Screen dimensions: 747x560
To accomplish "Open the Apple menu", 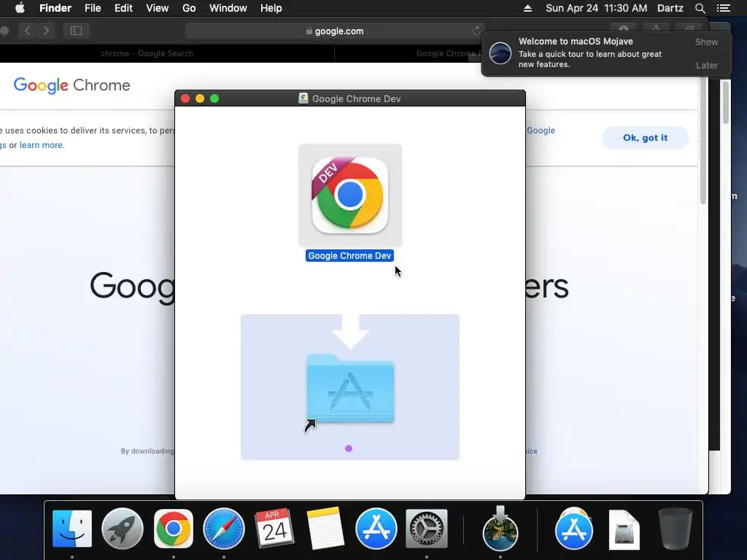I will tap(20, 8).
